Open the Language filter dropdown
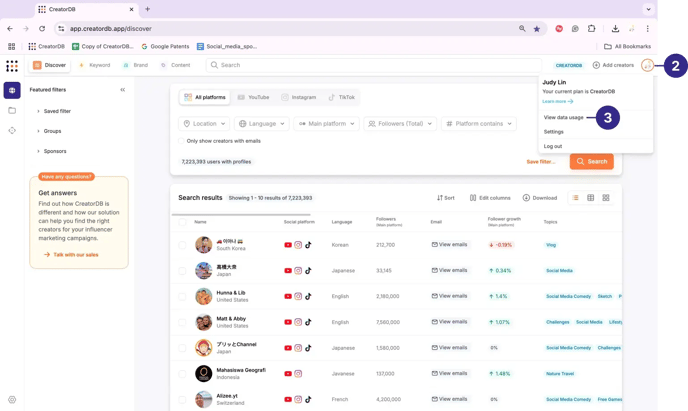The width and height of the screenshot is (688, 411). [262, 124]
